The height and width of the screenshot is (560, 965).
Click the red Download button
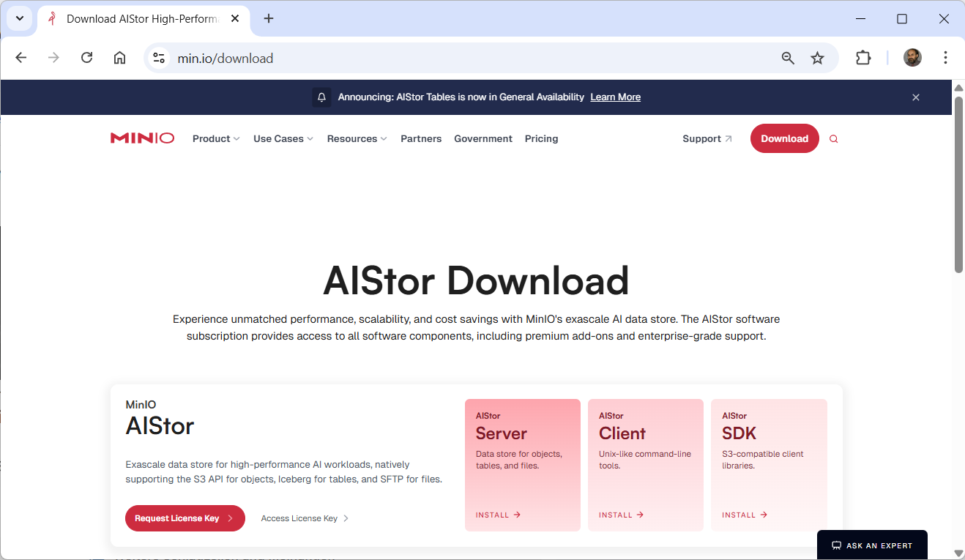pyautogui.click(x=784, y=138)
